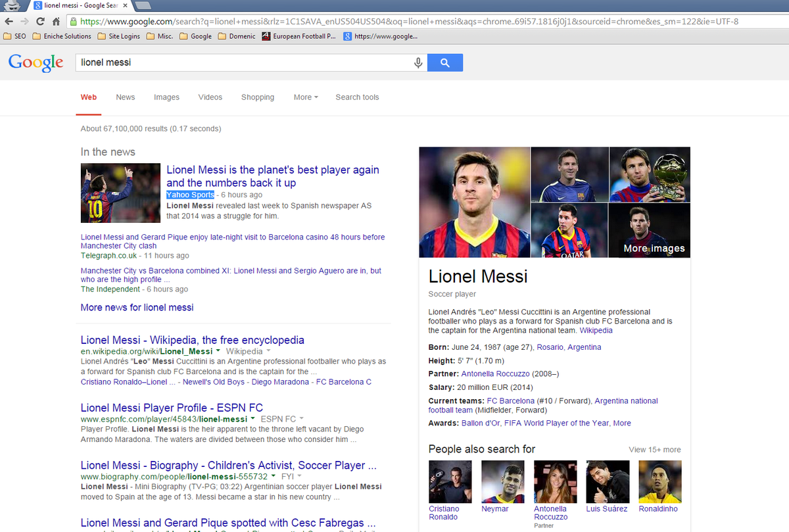Click More news for lionel messi

tap(137, 307)
